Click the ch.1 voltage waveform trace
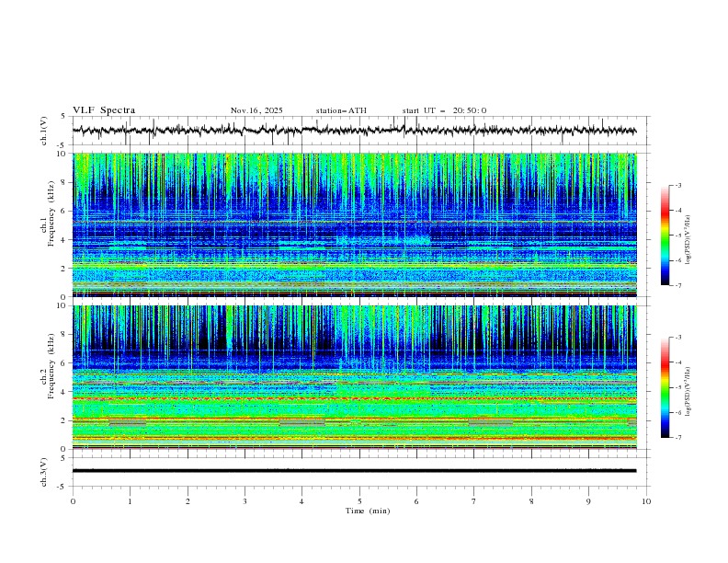Viewport: 728px width, 563px height. point(355,130)
